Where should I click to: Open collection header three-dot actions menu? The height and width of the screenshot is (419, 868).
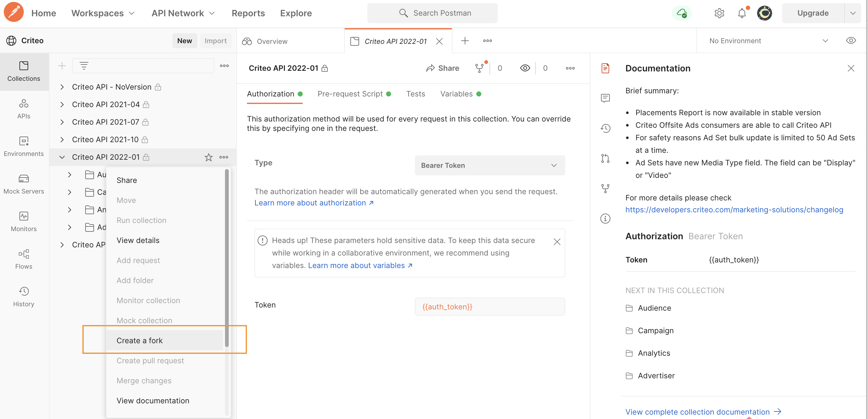point(570,68)
